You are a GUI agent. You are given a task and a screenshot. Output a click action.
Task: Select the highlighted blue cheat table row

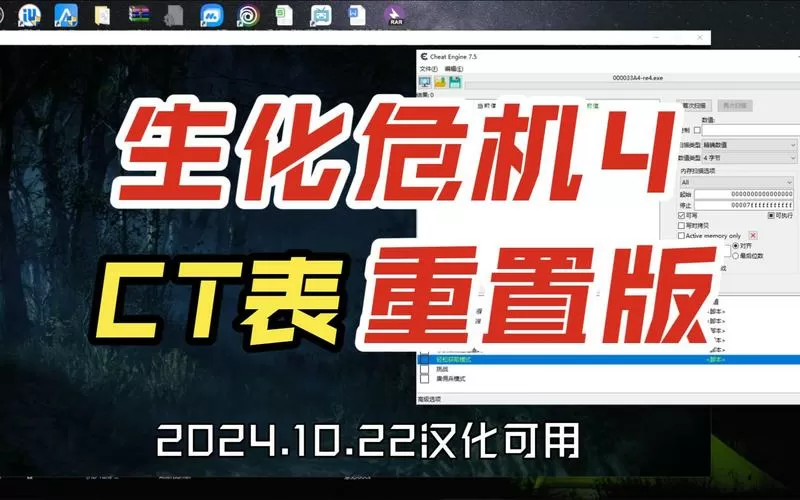click(608, 360)
